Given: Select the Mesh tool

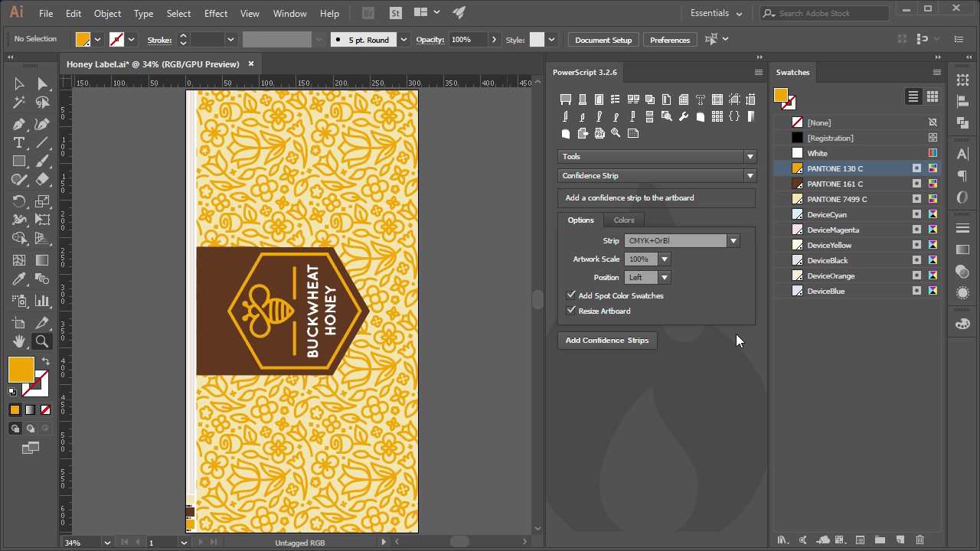Looking at the screenshot, I should point(19,261).
